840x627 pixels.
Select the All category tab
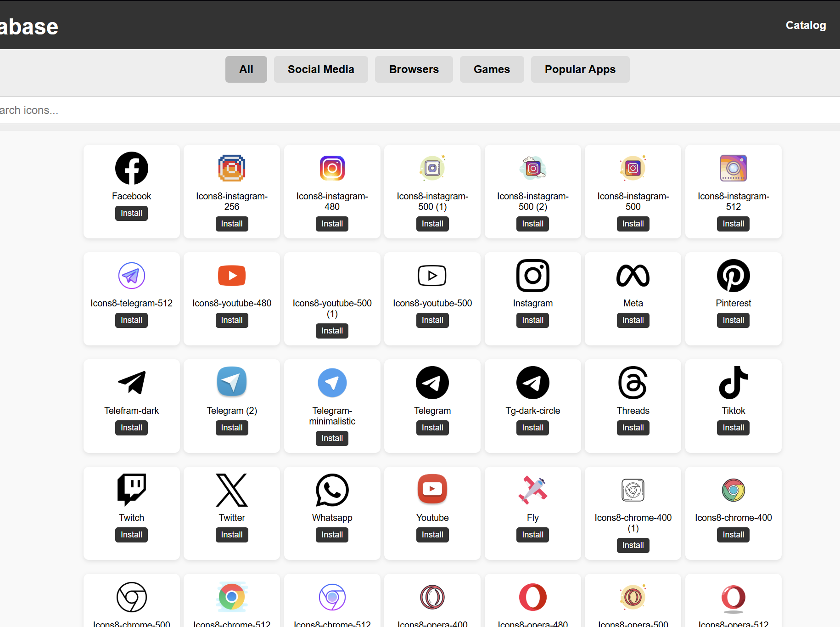pyautogui.click(x=246, y=69)
